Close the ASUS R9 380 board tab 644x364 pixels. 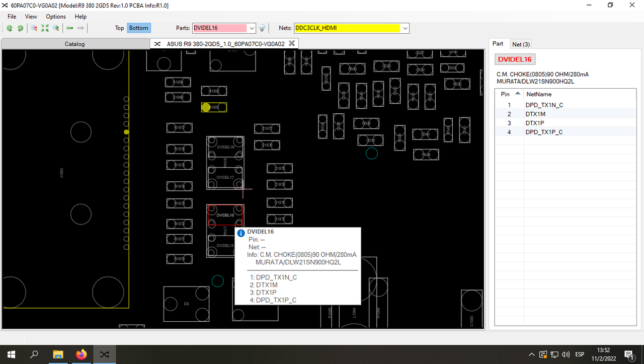pos(291,44)
